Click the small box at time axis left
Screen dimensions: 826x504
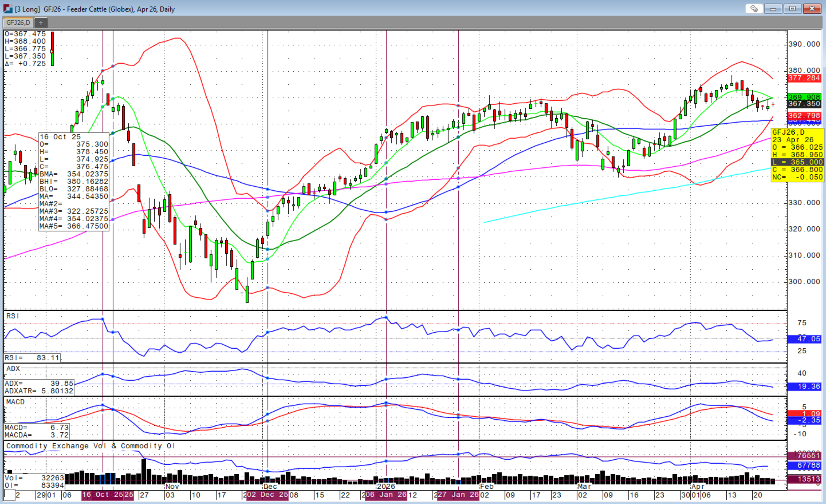point(9,495)
